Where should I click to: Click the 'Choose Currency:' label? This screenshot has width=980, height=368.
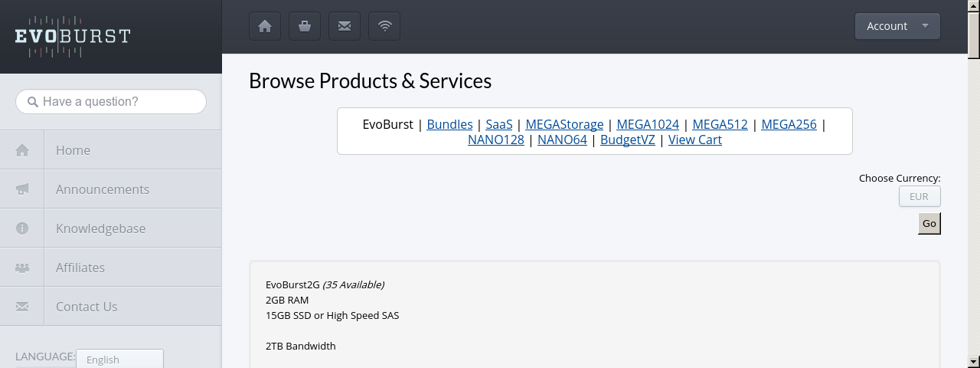pyautogui.click(x=900, y=178)
